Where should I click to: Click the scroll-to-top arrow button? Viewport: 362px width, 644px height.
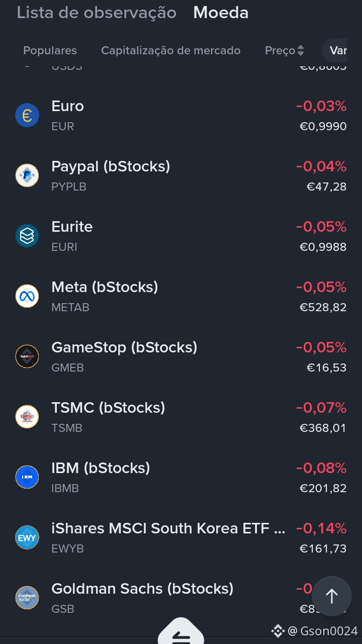click(x=332, y=596)
